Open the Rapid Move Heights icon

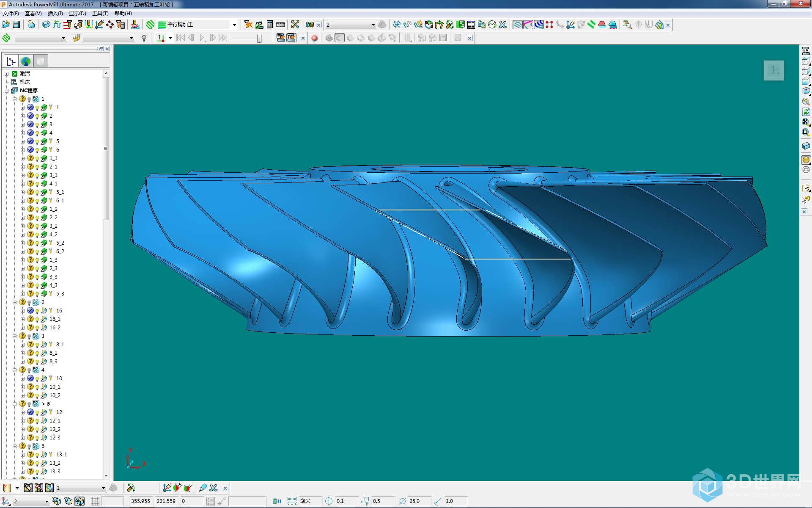[68, 25]
